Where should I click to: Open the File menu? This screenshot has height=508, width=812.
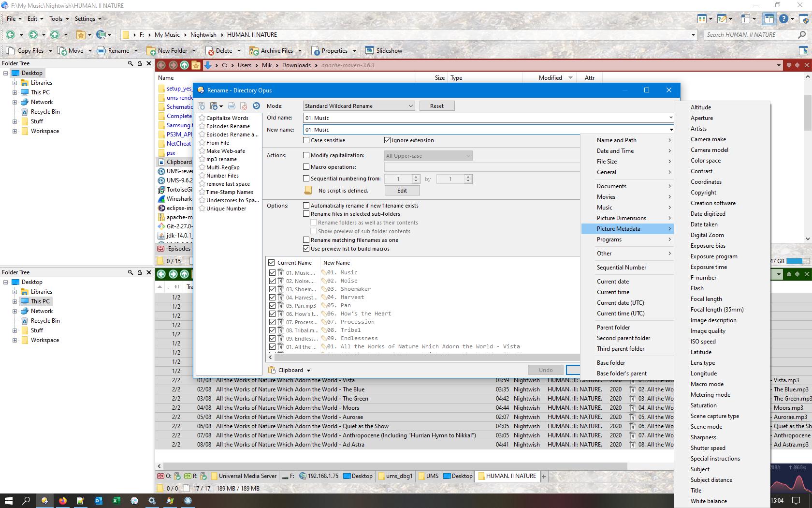(14, 19)
